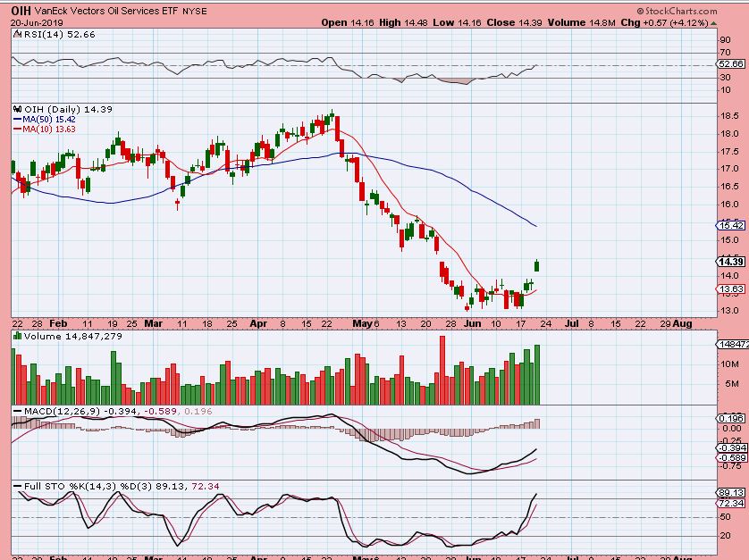Click the Feb label on price date axis
This screenshot has width=749, height=560.
pos(59,323)
